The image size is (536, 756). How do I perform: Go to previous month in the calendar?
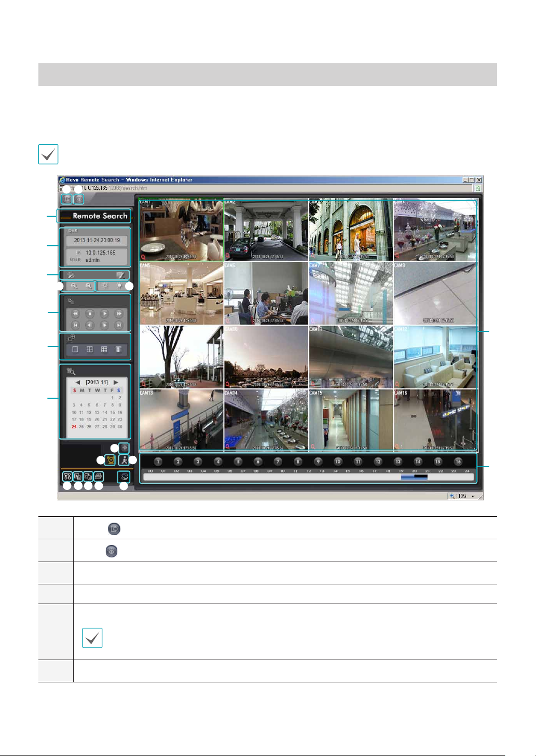[78, 382]
